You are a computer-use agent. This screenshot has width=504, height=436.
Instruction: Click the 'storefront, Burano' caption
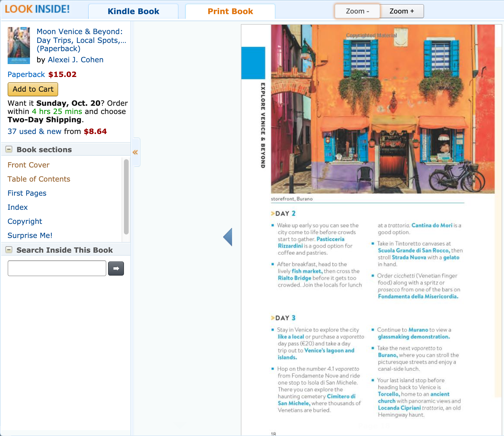tap(292, 199)
